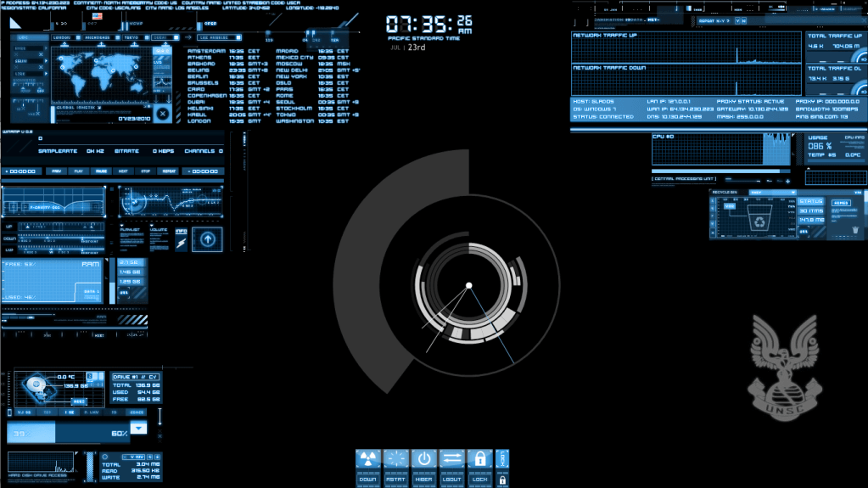Image resolution: width=868 pixels, height=488 pixels.
Task: Click the 2.7 GB RAM value
Action: (130, 262)
